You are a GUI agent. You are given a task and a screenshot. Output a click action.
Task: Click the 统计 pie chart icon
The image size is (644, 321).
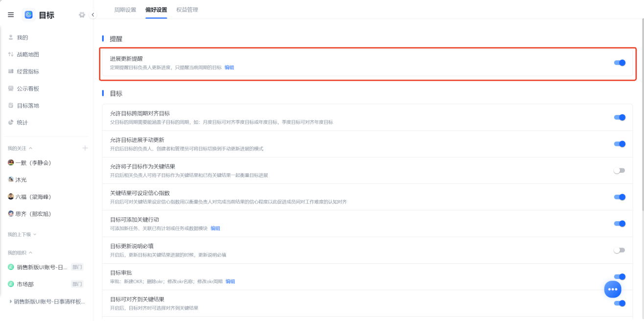(11, 122)
